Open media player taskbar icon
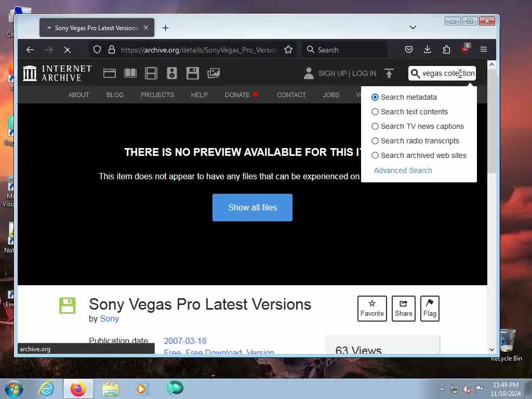The image size is (532, 399). (x=141, y=389)
